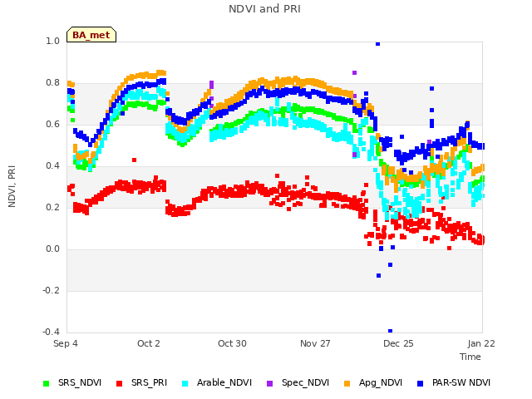This screenshot has width=532, height=399.
Task: Toggle SRS_NDVI series in legend
Action: [x=72, y=382]
